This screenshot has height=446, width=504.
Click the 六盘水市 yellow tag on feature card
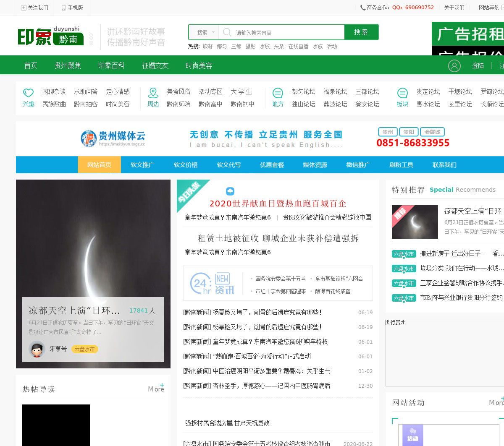tap(84, 349)
